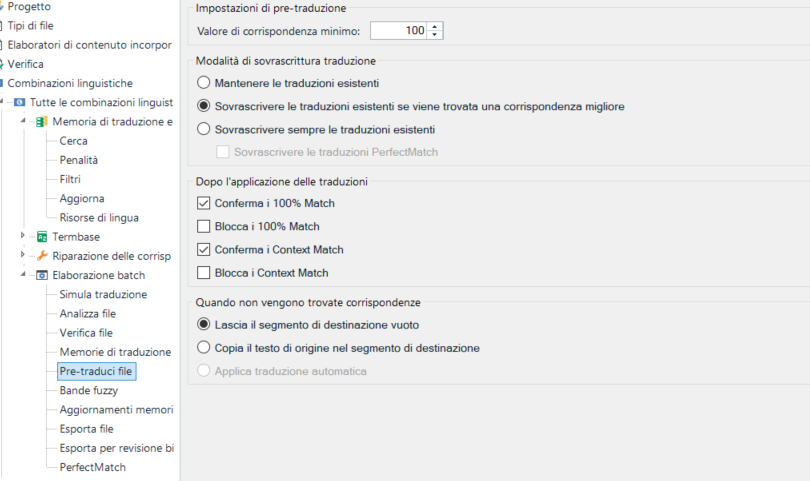The image size is (810, 481).
Task: Click the Tutte le combinazioni linguistiche icon
Action: click(19, 102)
